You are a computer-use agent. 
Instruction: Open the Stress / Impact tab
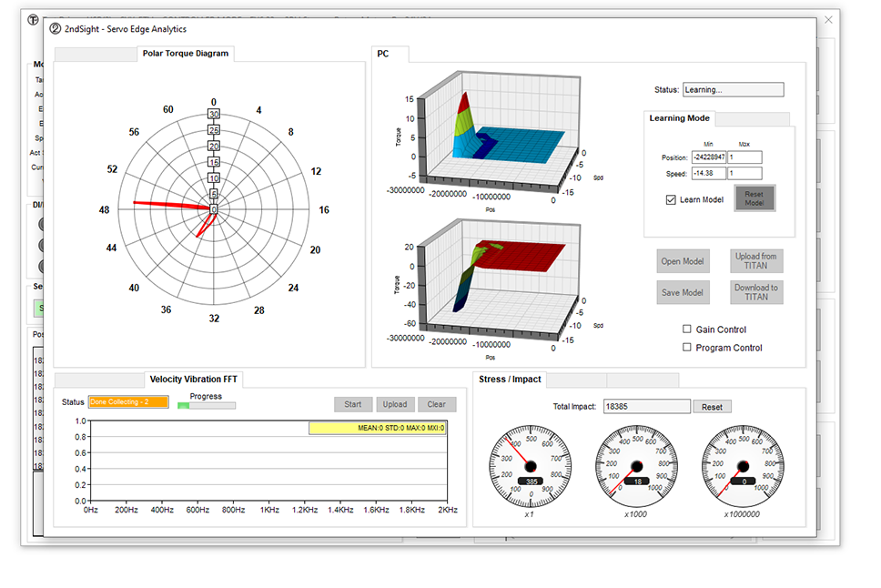(x=510, y=380)
